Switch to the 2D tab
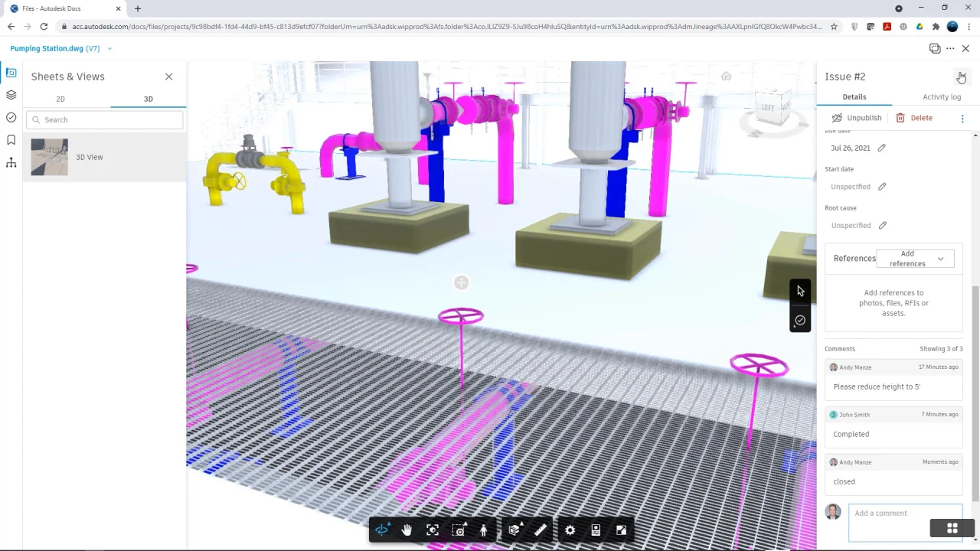Screen dimensions: 980x551 point(60,99)
